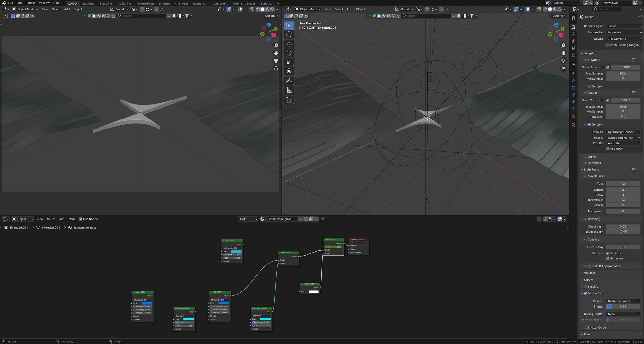This screenshot has width=644, height=344.
Task: Choose the Measure tool
Action: coord(289,90)
